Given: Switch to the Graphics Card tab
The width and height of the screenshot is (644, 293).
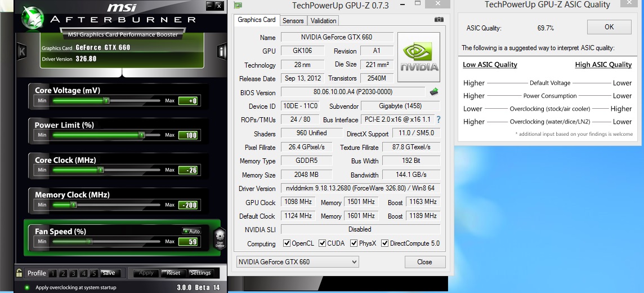Looking at the screenshot, I should pos(257,20).
